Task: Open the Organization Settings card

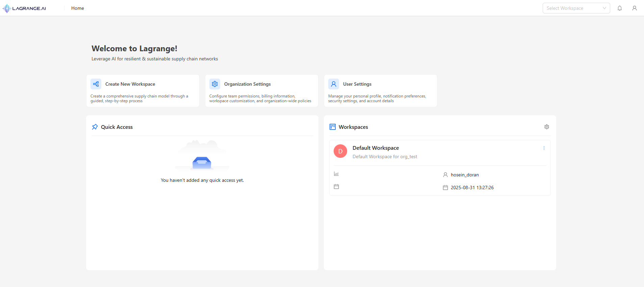Action: [x=262, y=91]
